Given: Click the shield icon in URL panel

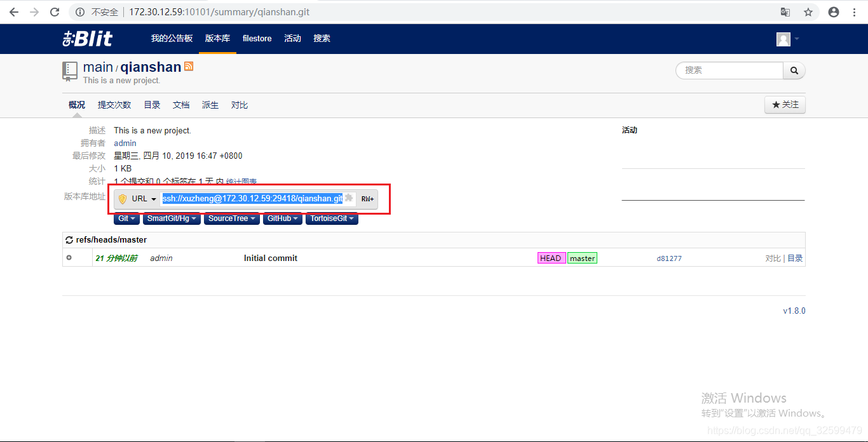Looking at the screenshot, I should [123, 199].
